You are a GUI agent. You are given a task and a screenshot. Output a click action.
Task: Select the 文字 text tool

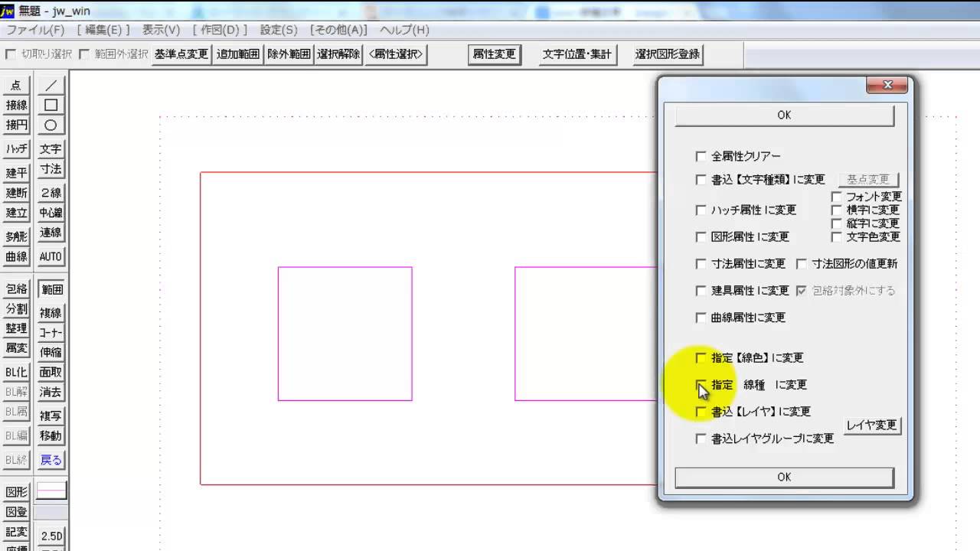pos(51,149)
